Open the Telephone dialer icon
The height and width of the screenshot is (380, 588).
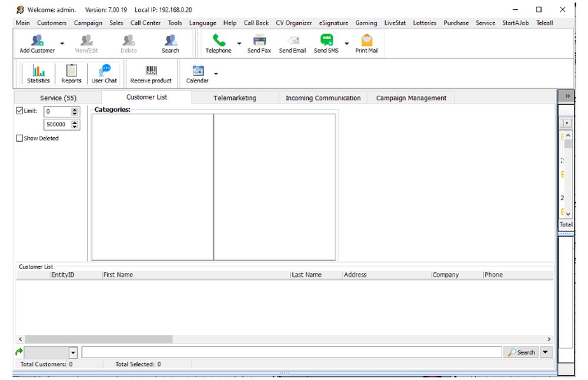pos(218,41)
